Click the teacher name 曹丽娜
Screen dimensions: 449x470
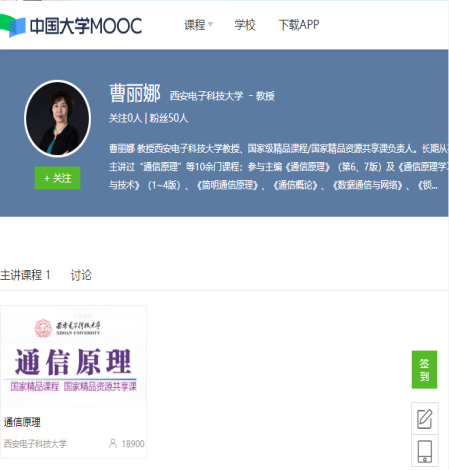tap(135, 93)
